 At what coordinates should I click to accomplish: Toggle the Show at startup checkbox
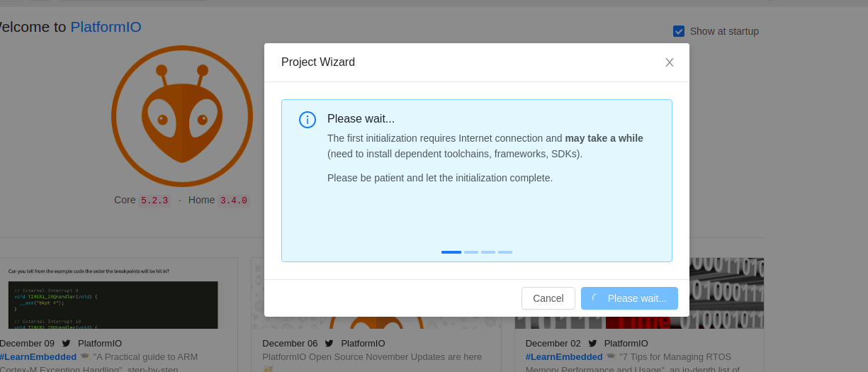click(x=679, y=31)
